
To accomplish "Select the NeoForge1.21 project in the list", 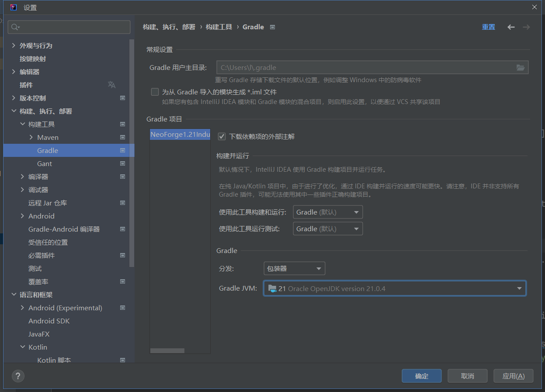I will (x=180, y=134).
